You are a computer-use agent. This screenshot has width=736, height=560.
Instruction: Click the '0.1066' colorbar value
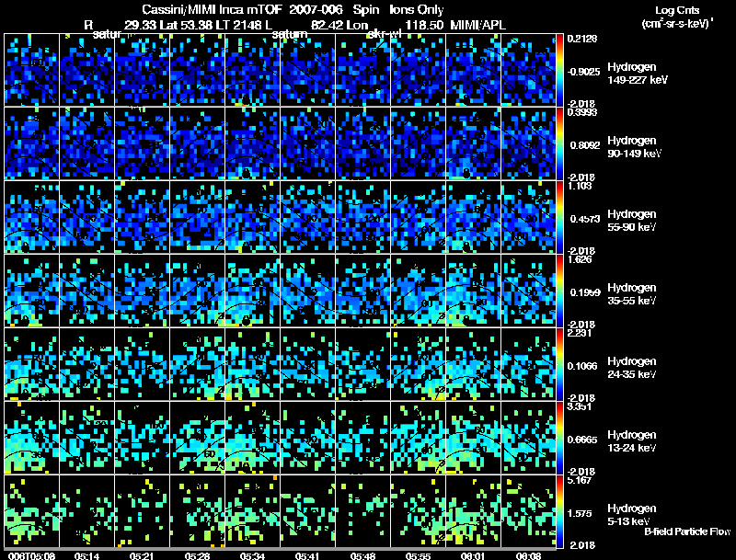pyautogui.click(x=582, y=366)
